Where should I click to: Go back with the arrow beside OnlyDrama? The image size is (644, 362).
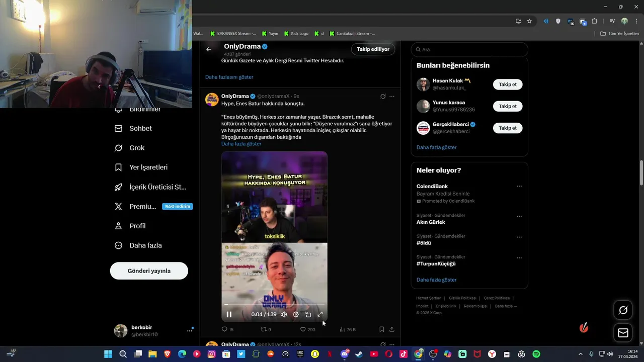point(209,49)
